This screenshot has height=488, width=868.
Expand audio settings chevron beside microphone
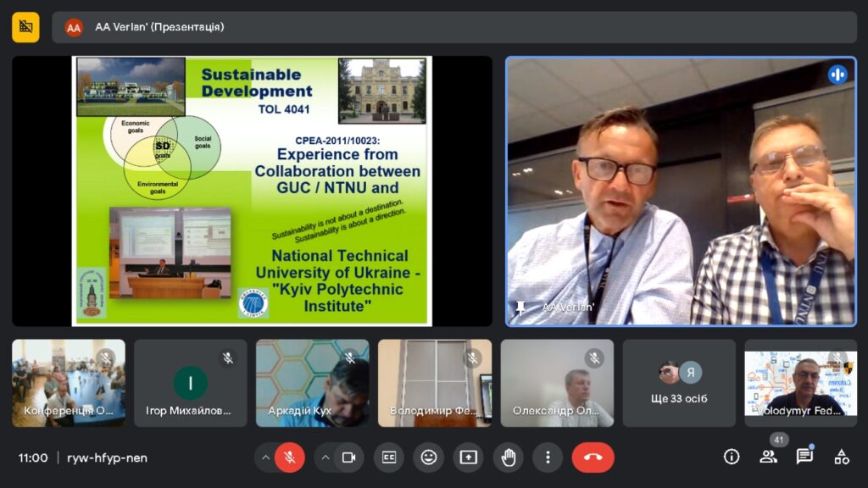click(x=265, y=457)
